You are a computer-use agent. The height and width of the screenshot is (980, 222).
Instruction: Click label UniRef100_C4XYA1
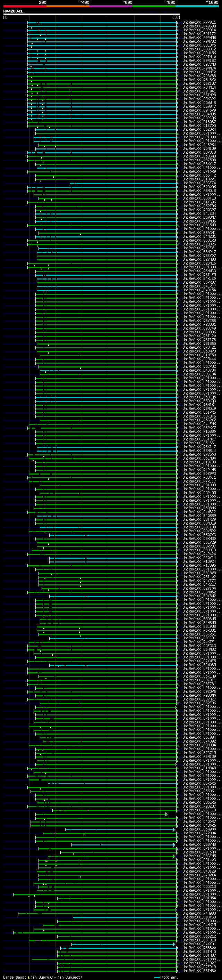point(199,944)
